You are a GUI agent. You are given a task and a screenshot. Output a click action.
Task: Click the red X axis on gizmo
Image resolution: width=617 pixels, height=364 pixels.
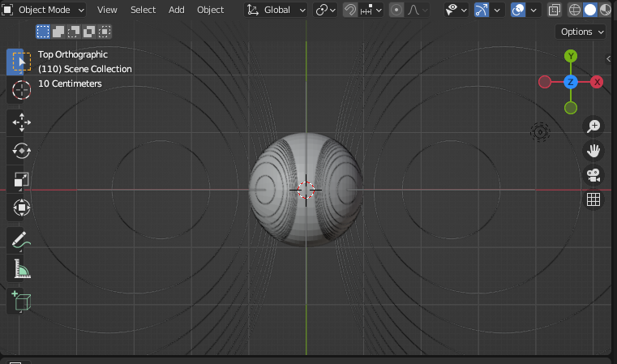point(597,82)
